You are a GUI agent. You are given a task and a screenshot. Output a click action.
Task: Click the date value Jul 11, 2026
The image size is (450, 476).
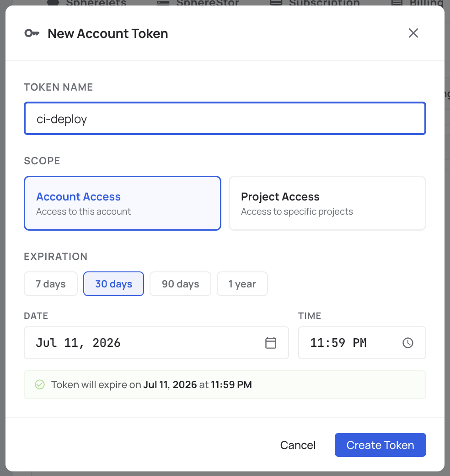point(78,343)
